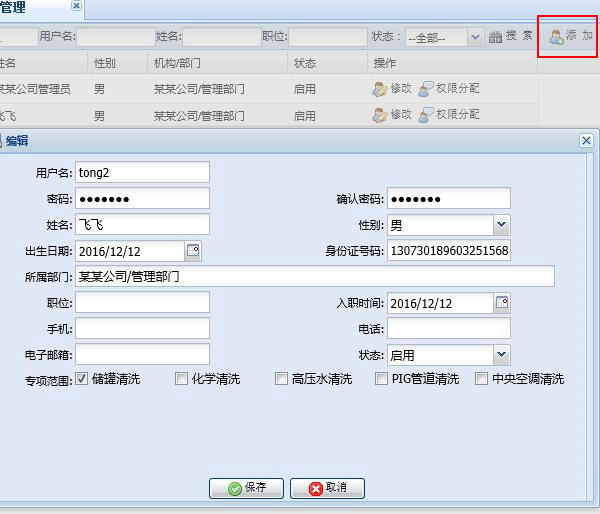This screenshot has height=514, width=600.
Task: Tick the PIG管道清洗 checkbox
Action: click(x=381, y=379)
